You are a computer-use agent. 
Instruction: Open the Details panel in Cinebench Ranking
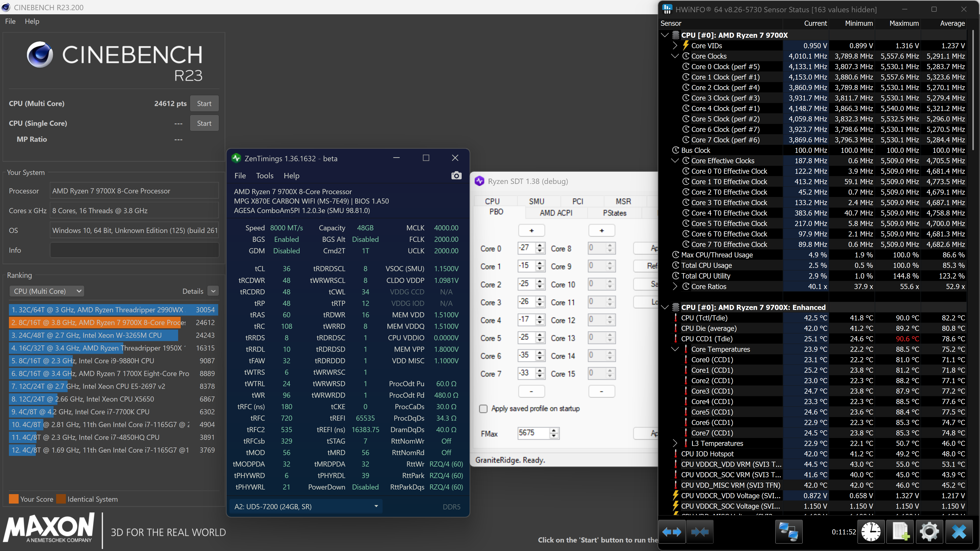click(213, 291)
